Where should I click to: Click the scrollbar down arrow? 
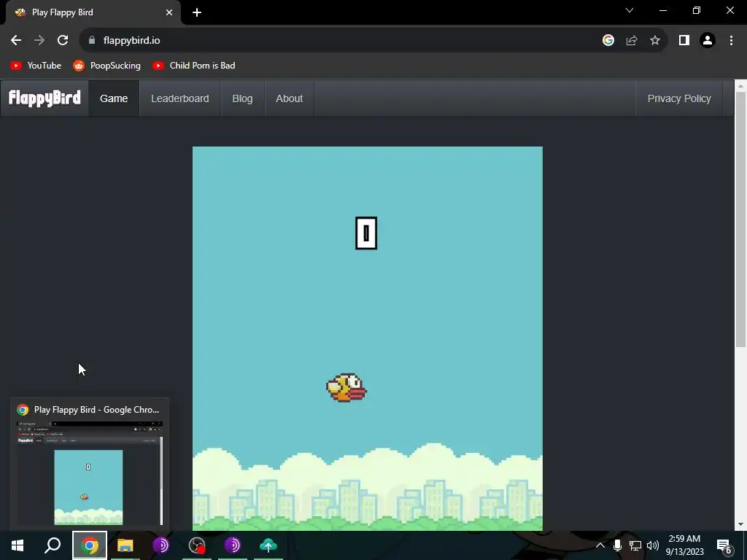740,525
